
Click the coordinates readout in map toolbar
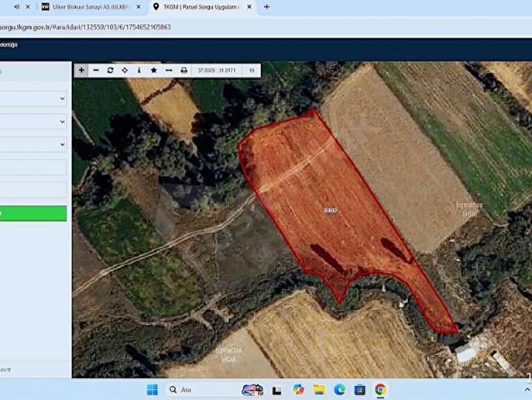tap(216, 70)
